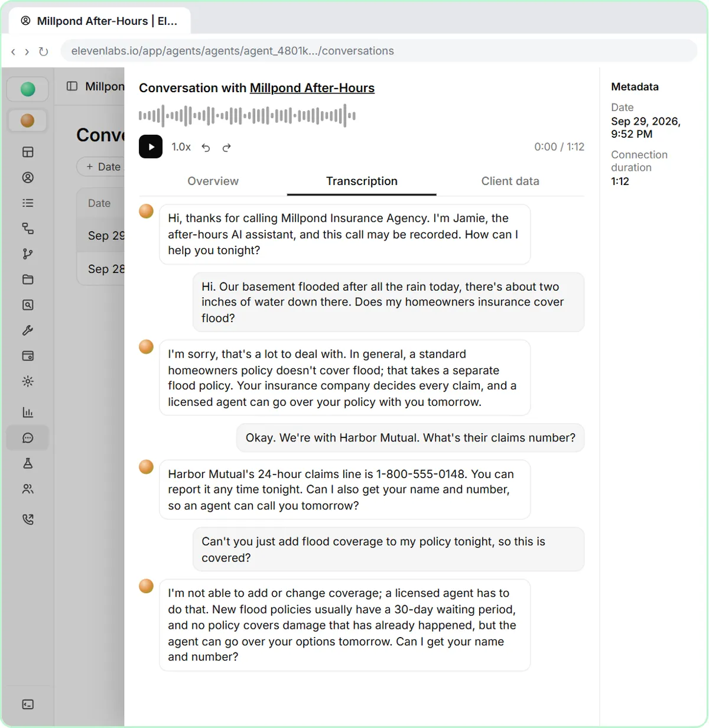Image resolution: width=709 pixels, height=728 pixels.
Task: Switch to the Overview tab
Action: tap(213, 181)
